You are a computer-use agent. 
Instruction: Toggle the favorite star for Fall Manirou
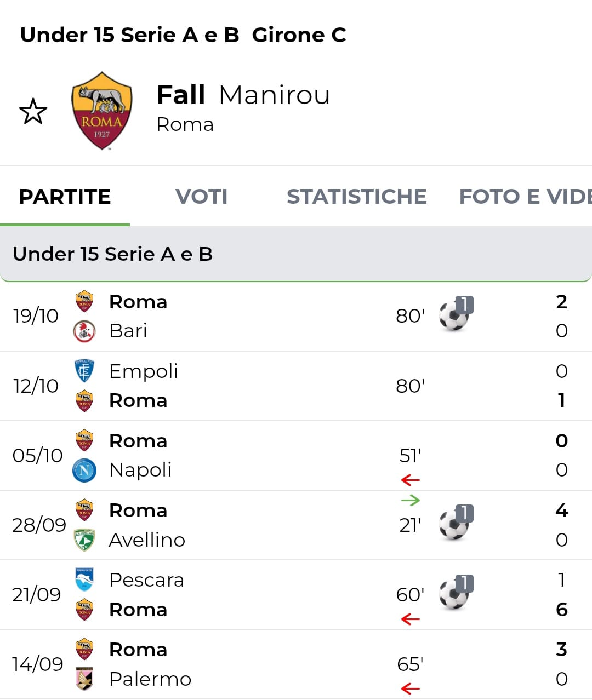pyautogui.click(x=33, y=111)
